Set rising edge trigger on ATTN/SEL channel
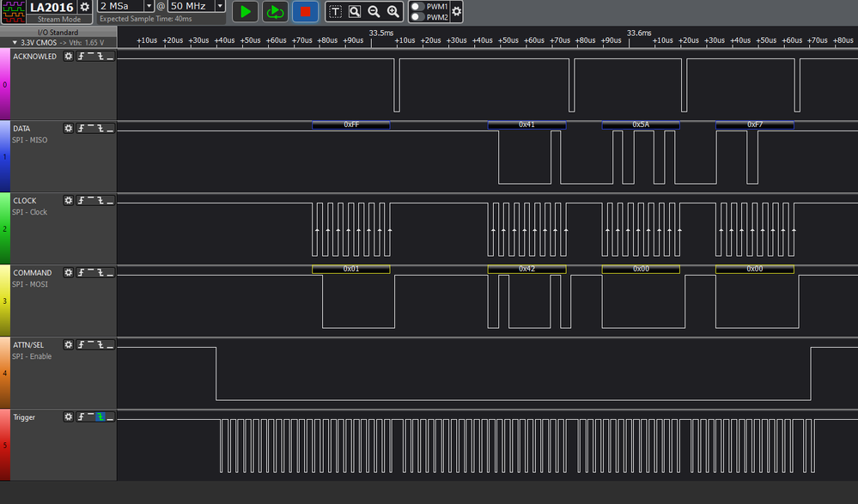Image resolution: width=858 pixels, height=504 pixels. click(81, 345)
